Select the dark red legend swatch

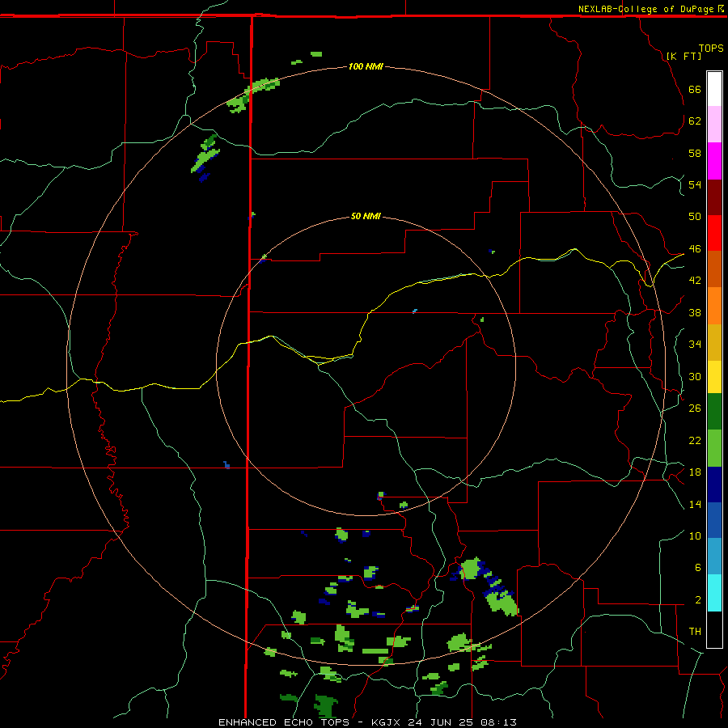click(x=714, y=198)
